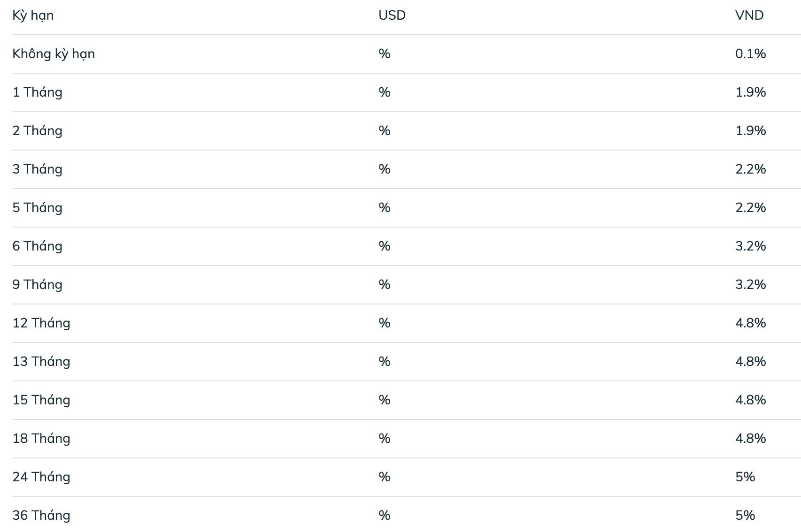The image size is (801, 532).
Task: Select the 24 Tháng term label
Action: (41, 477)
